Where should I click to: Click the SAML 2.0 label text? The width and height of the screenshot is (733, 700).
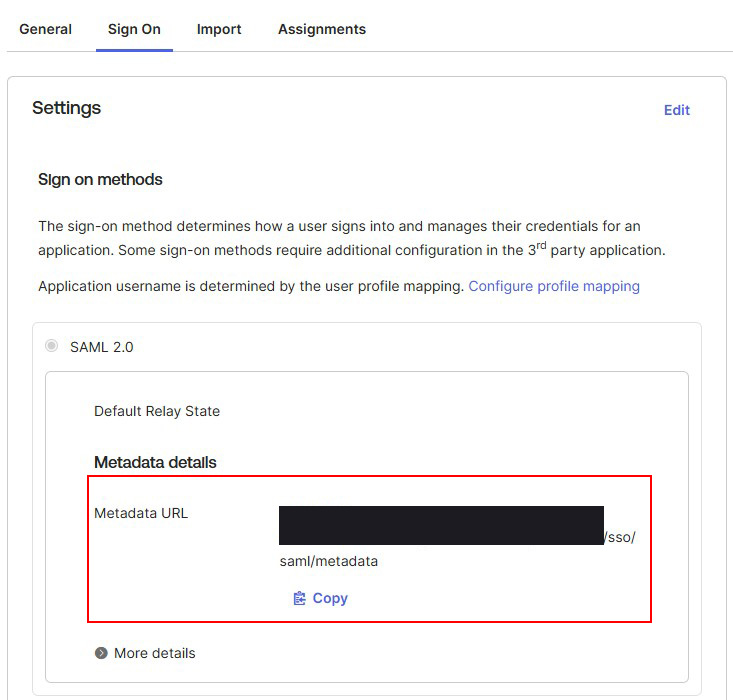pyautogui.click(x=101, y=347)
